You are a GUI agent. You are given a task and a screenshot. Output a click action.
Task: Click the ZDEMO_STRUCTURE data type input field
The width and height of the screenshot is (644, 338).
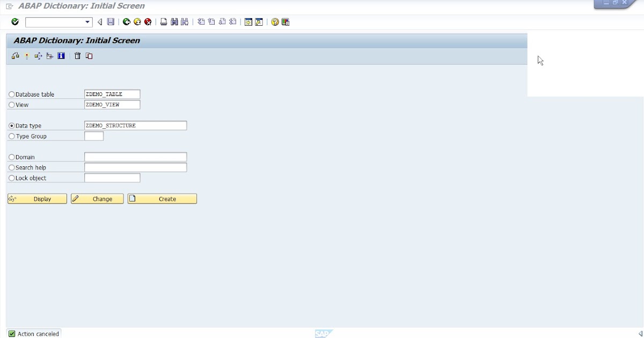(x=135, y=125)
